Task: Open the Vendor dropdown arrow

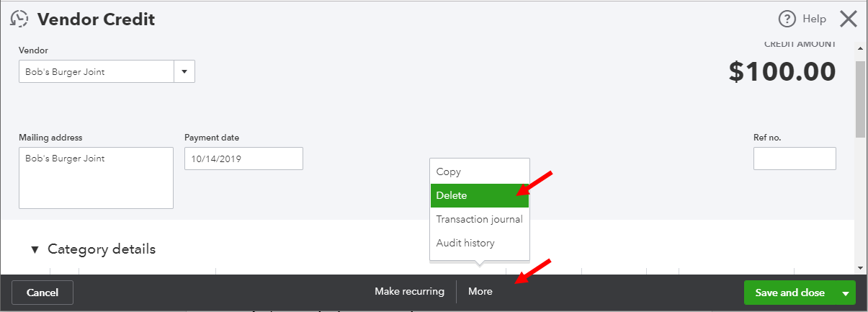Action: click(x=184, y=71)
